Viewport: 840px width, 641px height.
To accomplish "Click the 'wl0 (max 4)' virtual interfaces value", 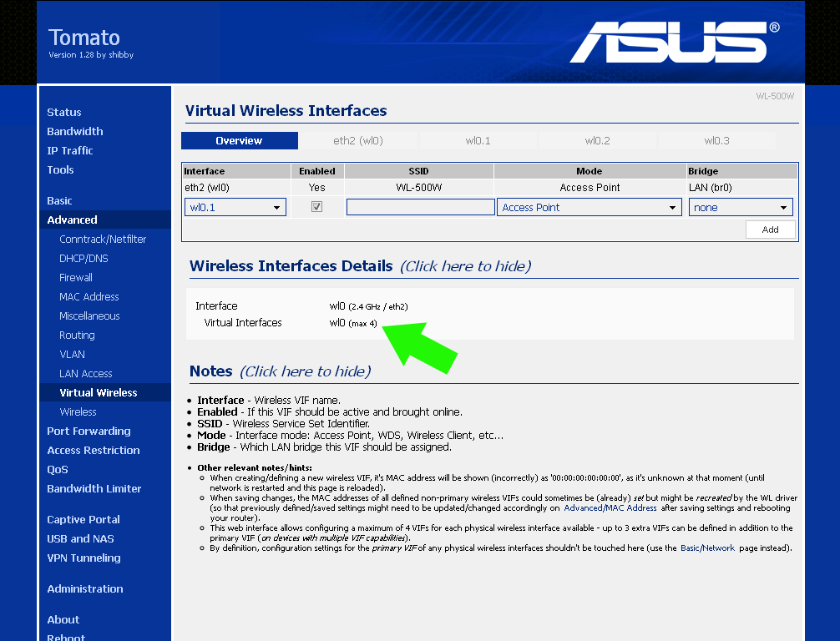I will tap(353, 323).
